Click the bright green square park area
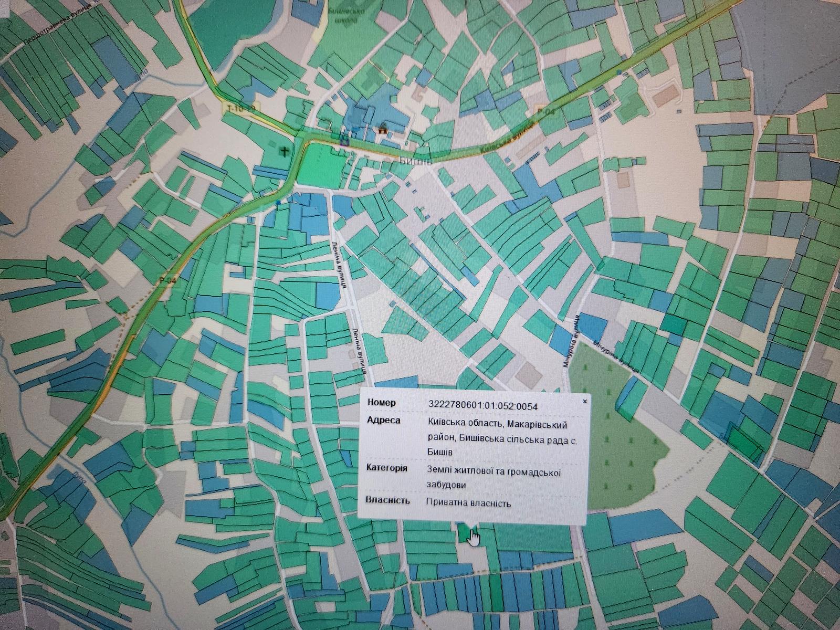840x630 pixels. coord(319,165)
